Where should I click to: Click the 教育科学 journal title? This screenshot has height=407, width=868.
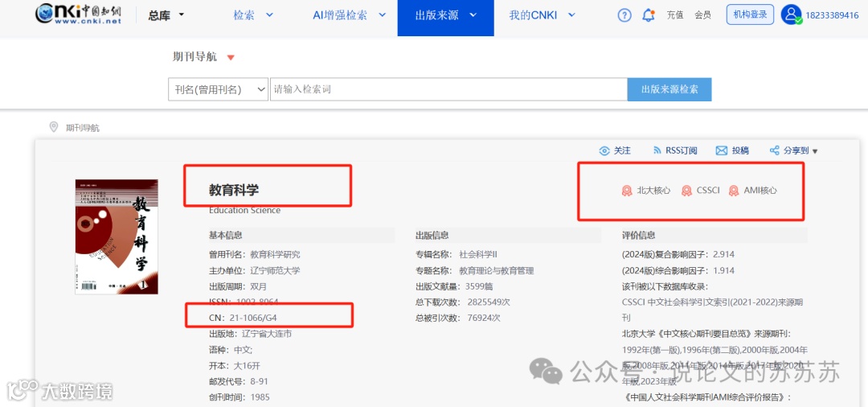(234, 190)
